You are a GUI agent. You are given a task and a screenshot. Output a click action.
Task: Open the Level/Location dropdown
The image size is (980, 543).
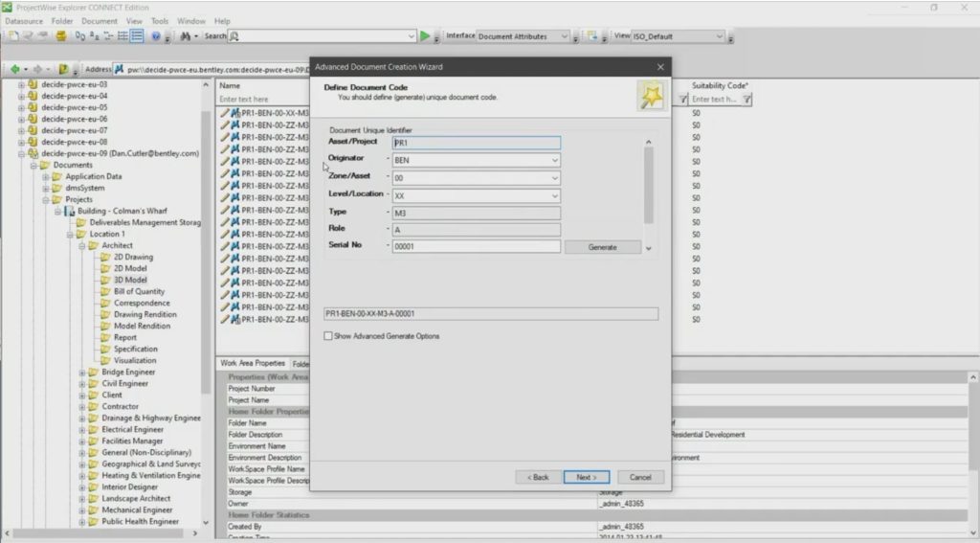pyautogui.click(x=554, y=195)
